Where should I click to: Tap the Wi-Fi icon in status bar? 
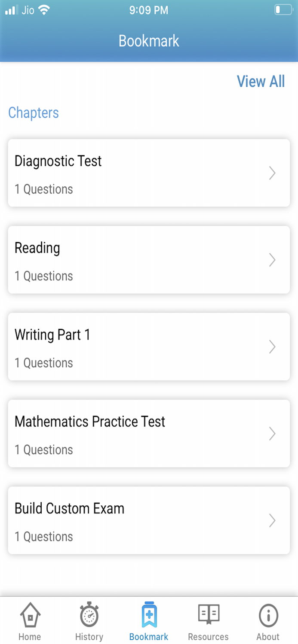point(44,10)
